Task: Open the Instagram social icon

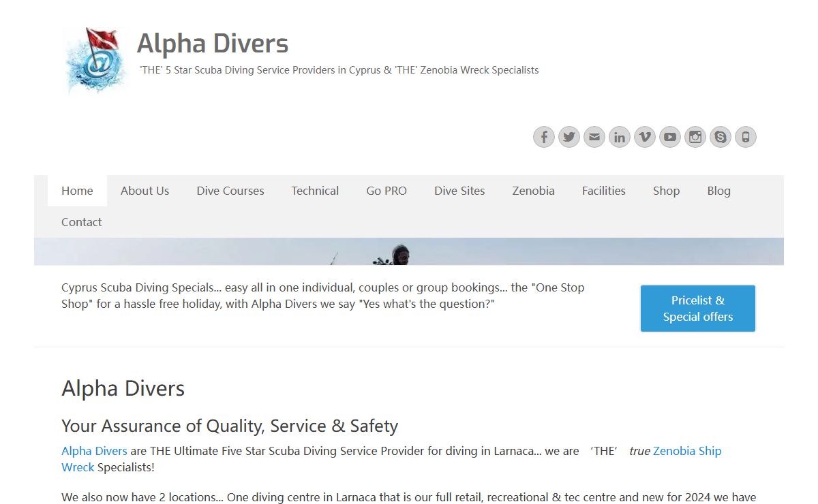Action: [695, 137]
